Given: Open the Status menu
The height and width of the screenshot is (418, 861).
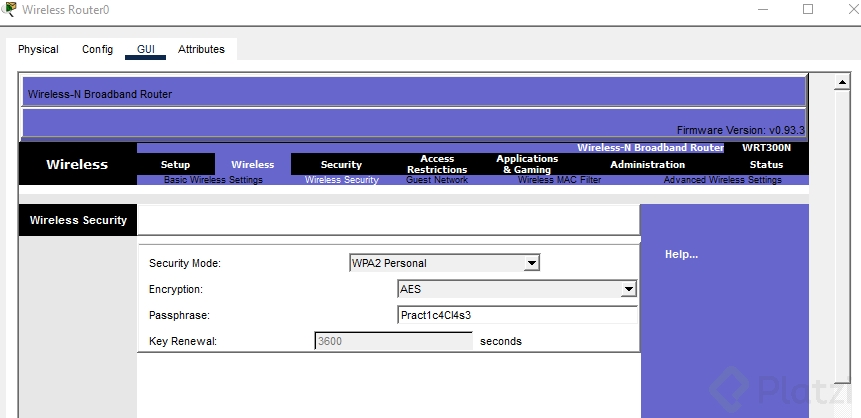Looking at the screenshot, I should coord(766,164).
